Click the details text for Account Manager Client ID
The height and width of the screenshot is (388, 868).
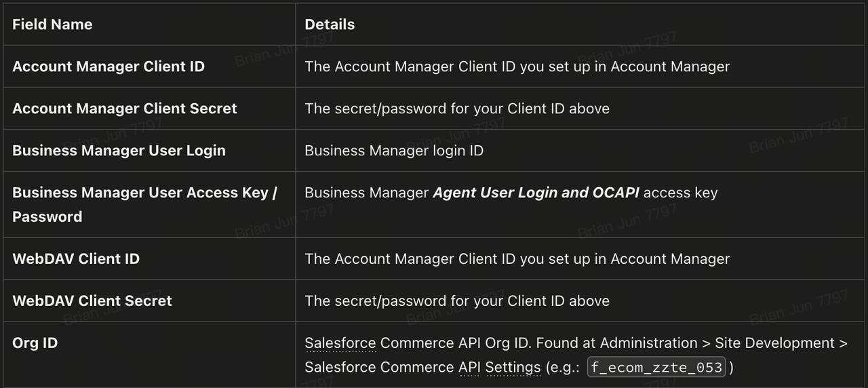pyautogui.click(x=517, y=66)
